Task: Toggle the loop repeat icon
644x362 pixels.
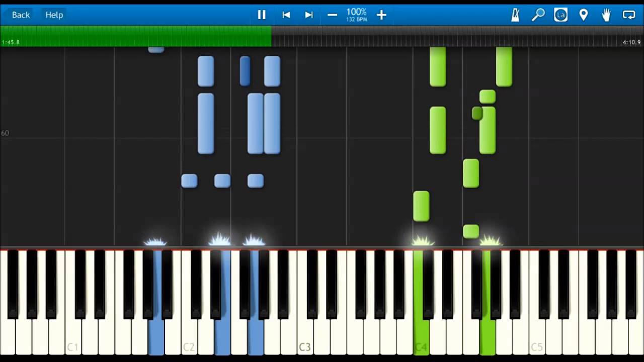Action: tap(629, 15)
